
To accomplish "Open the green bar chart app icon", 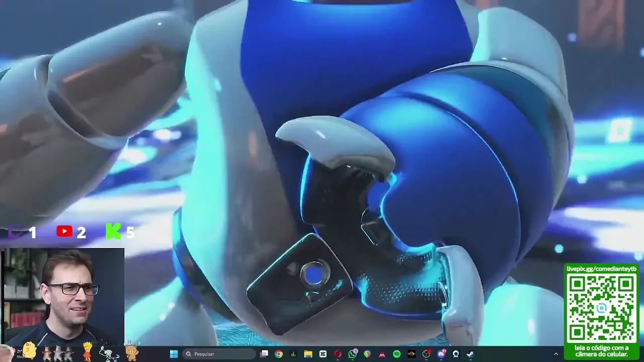I will (x=293, y=354).
